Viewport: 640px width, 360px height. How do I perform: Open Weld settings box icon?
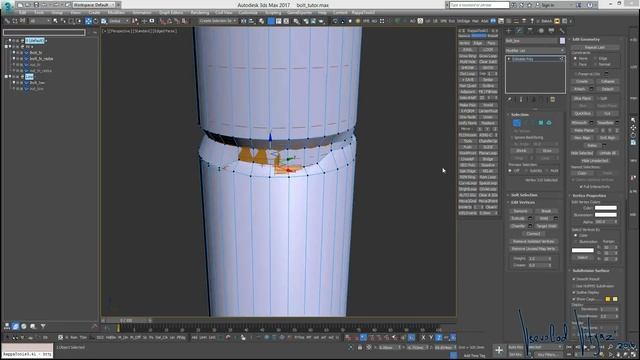(556, 218)
